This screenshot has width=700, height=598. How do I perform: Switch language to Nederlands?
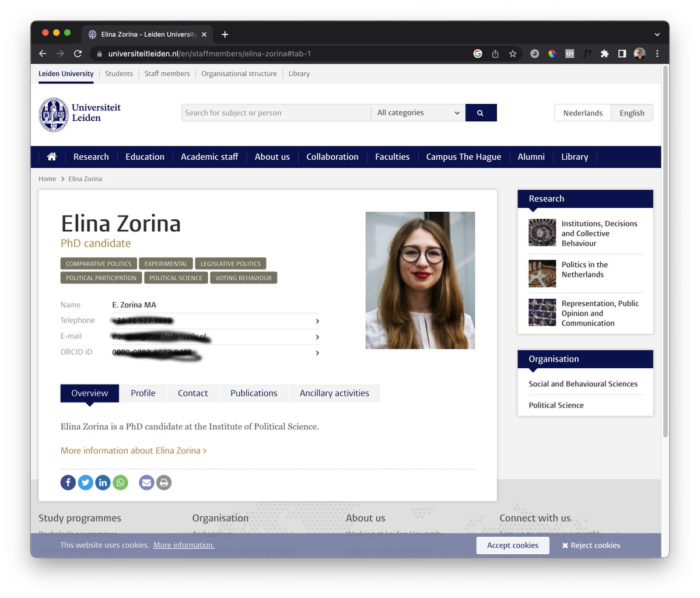point(583,113)
